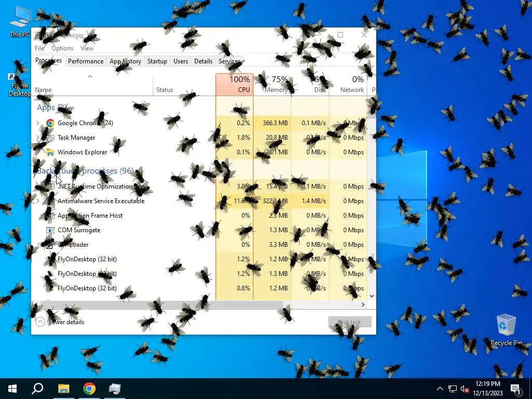Open the Windows Start menu

click(12, 389)
